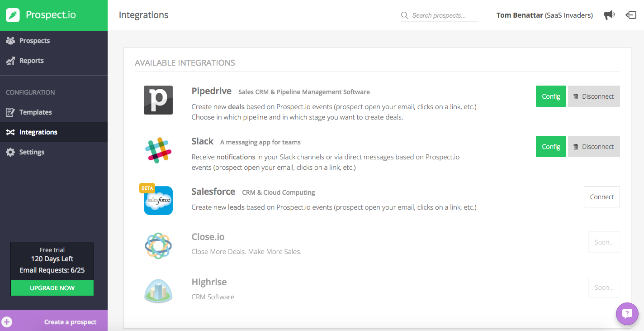Click the 'Free trial' label

52,250
